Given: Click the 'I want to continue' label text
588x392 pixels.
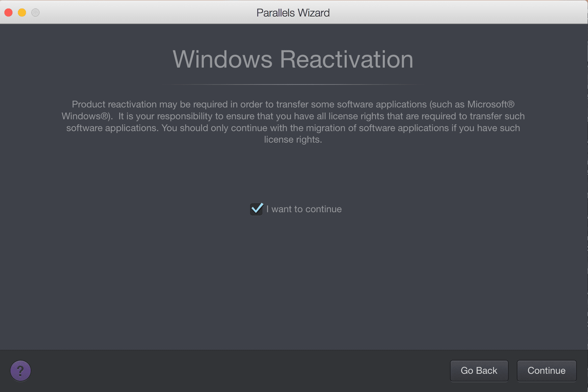Looking at the screenshot, I should (x=304, y=209).
